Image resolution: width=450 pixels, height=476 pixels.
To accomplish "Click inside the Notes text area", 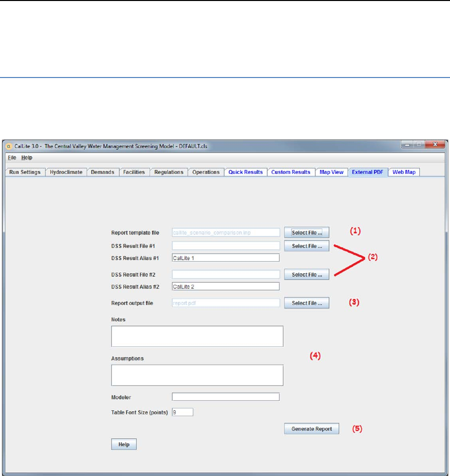I will point(197,336).
